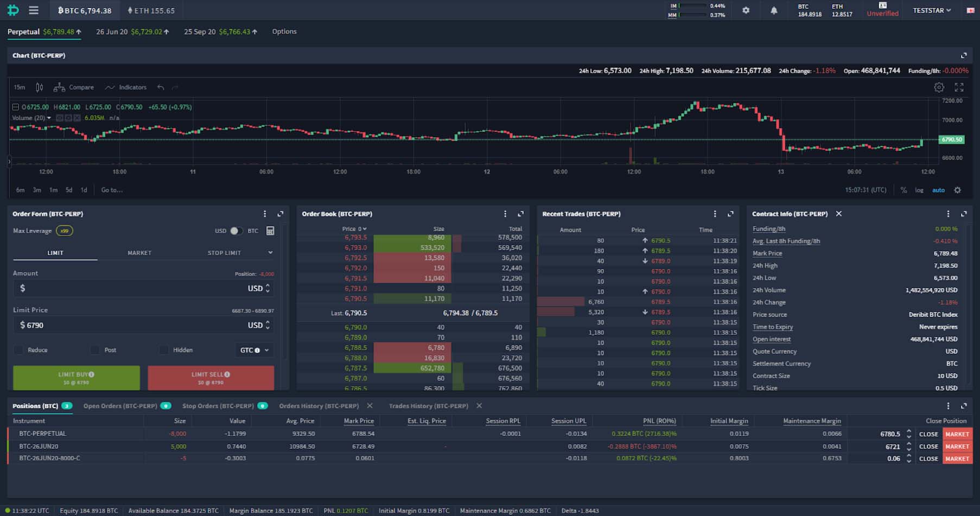The width and height of the screenshot is (980, 516).
Task: Open chart properties gear
Action: (939, 87)
